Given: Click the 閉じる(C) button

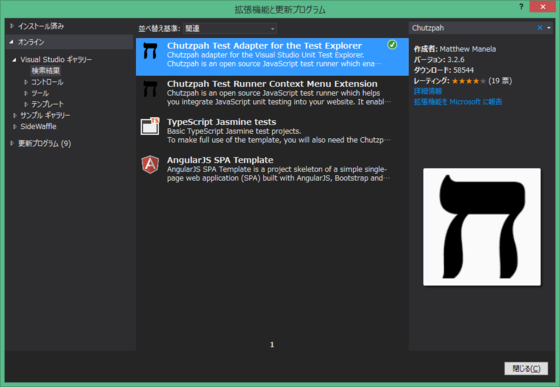Looking at the screenshot, I should click(x=526, y=368).
